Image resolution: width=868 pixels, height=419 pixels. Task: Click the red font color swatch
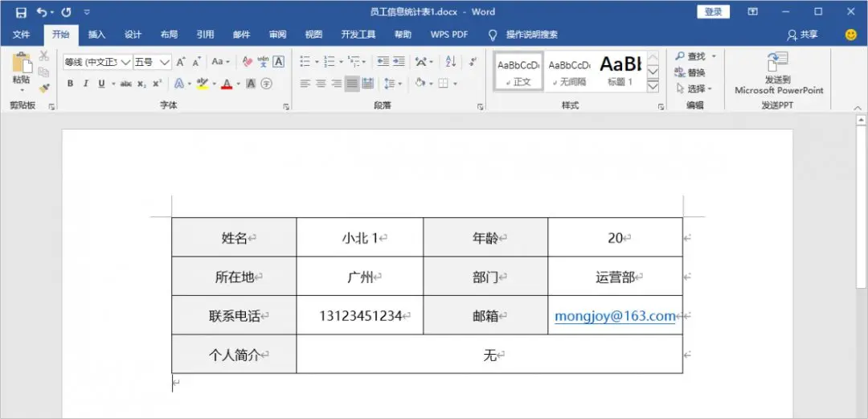227,84
